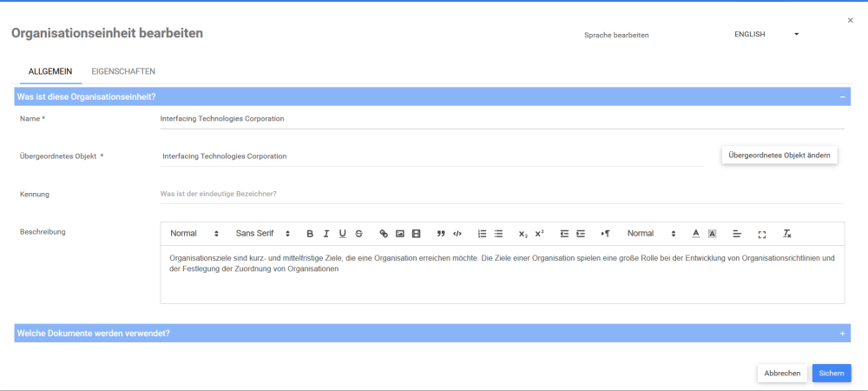Click the Kennung input field

tap(502, 195)
